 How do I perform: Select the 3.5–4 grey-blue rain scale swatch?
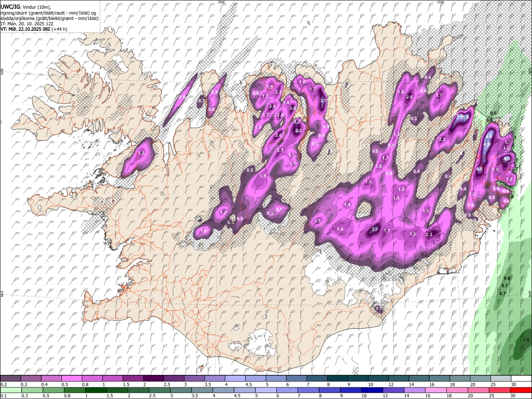pos(202,390)
